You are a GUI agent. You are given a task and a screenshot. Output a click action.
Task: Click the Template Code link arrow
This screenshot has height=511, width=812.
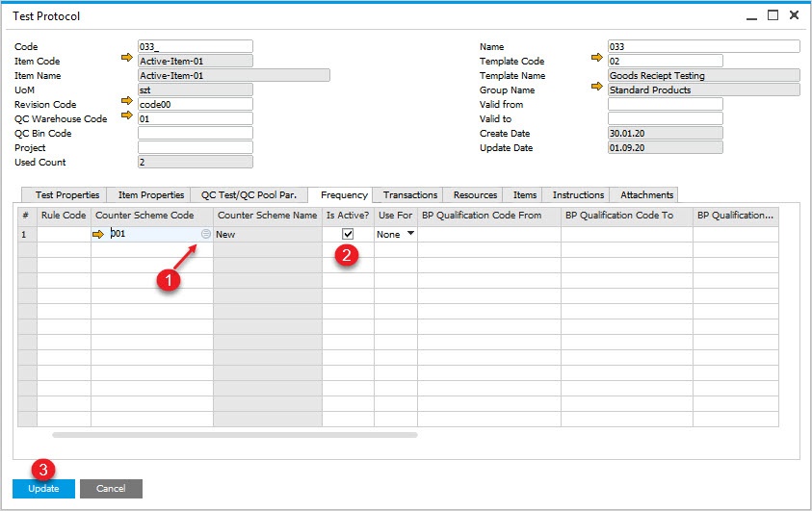(x=596, y=60)
